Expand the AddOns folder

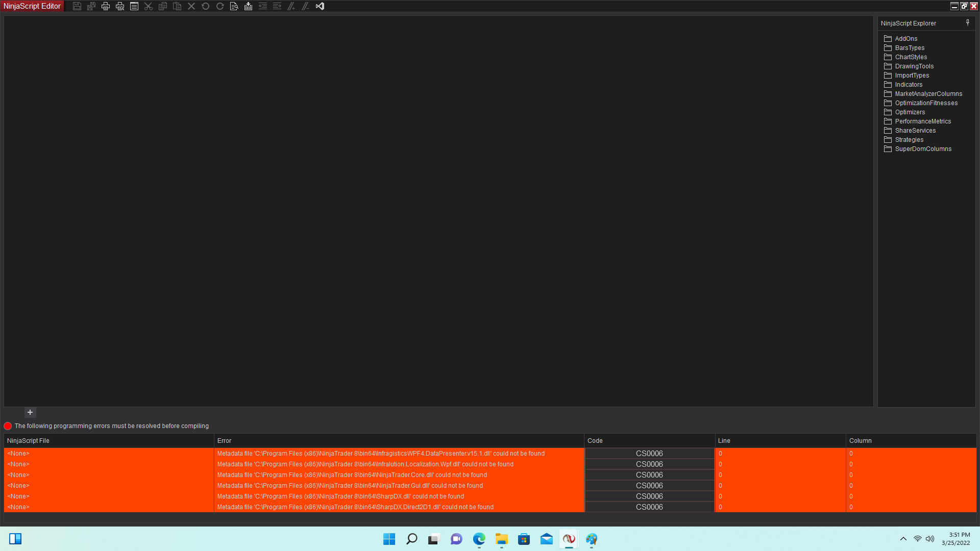click(906, 39)
